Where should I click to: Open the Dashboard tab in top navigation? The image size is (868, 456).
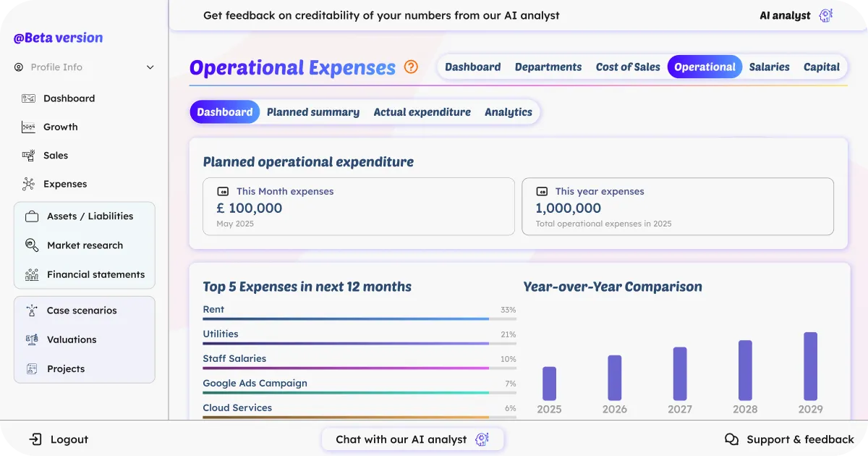tap(473, 67)
